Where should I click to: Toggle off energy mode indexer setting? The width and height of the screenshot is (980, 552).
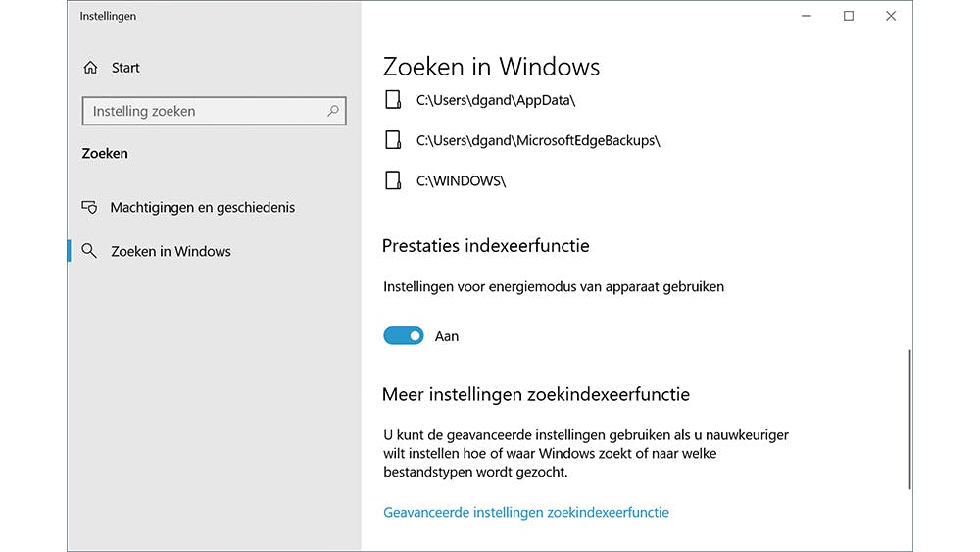403,336
